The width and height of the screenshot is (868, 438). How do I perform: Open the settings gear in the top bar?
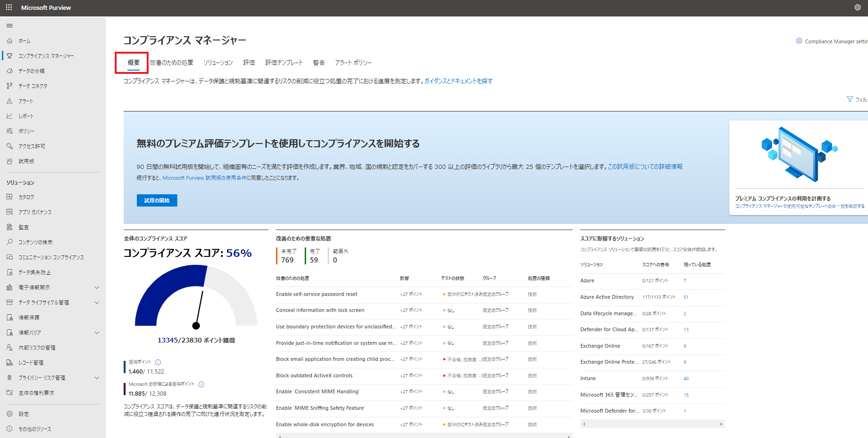point(858,8)
